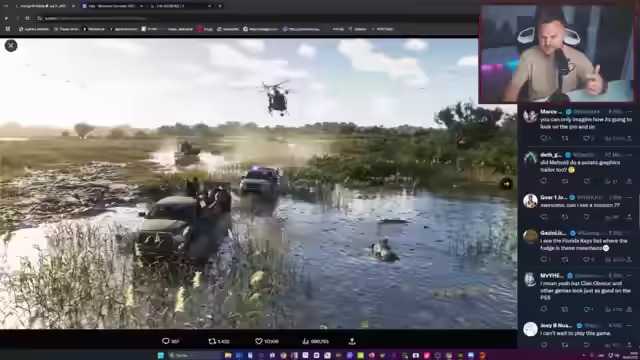Like the main post

[x=267, y=341]
